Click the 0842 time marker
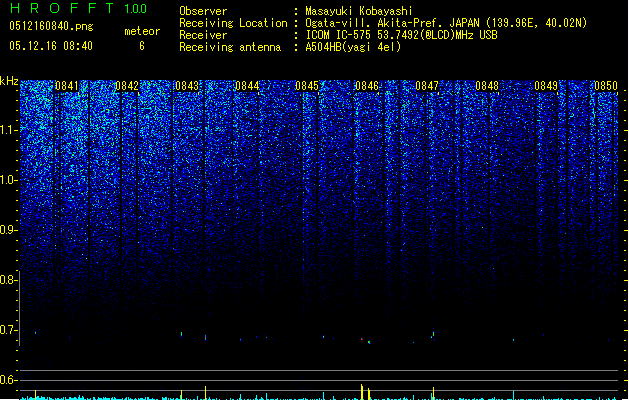Viewport: 629px width, 400px height. 127,86
